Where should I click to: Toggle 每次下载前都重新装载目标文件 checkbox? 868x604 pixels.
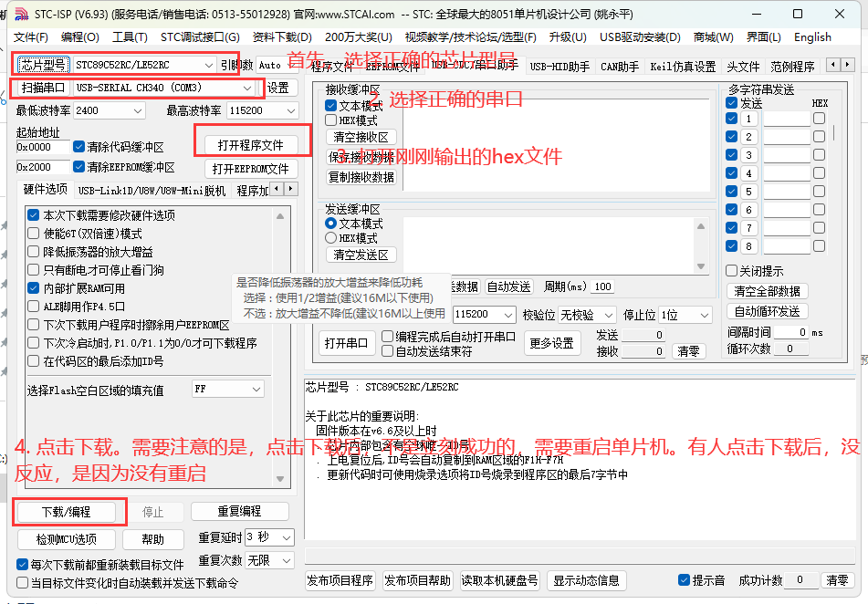(22, 565)
